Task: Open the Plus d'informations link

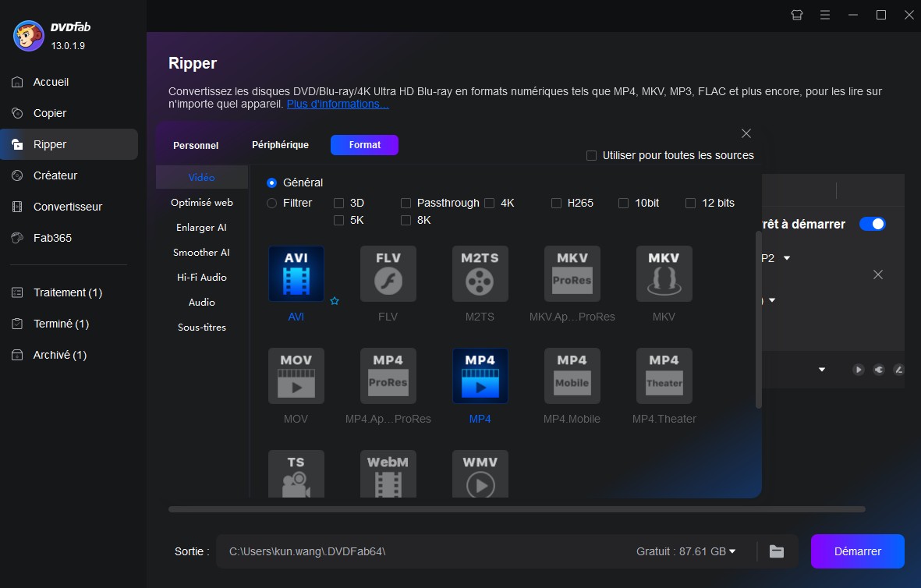Action: tap(337, 104)
